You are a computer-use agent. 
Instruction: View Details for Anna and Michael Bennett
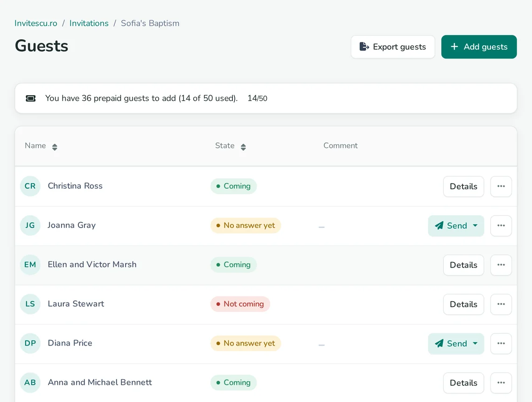tap(463, 383)
